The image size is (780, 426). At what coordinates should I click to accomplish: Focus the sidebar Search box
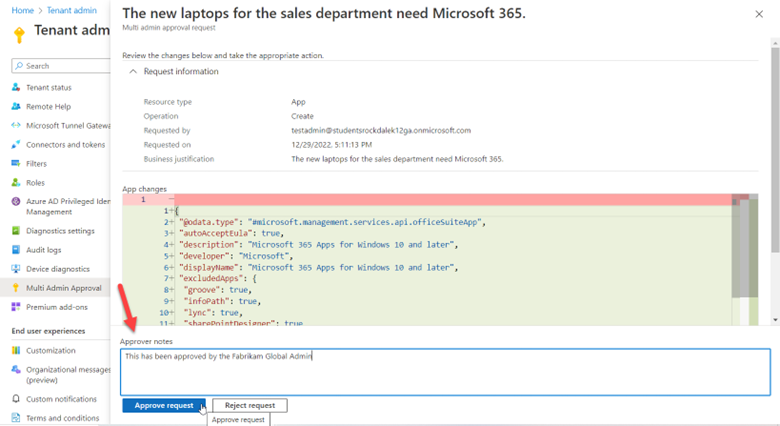click(61, 66)
